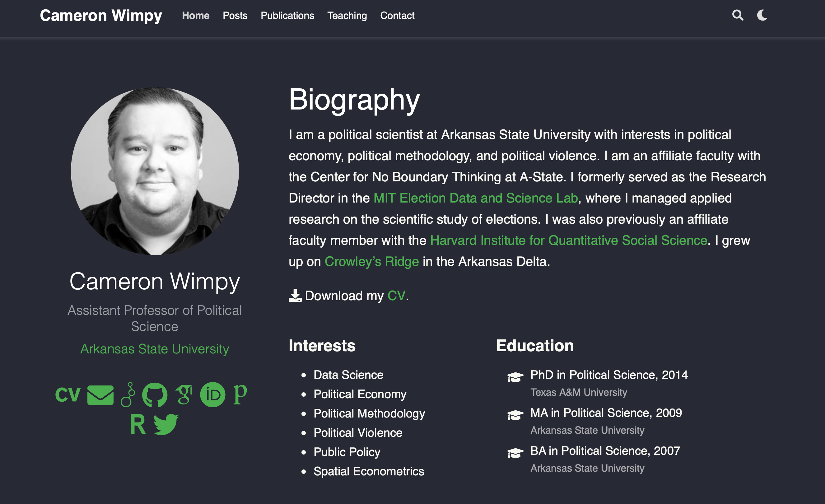Click the circular profile photo
The width and height of the screenshot is (825, 504).
pos(155,171)
